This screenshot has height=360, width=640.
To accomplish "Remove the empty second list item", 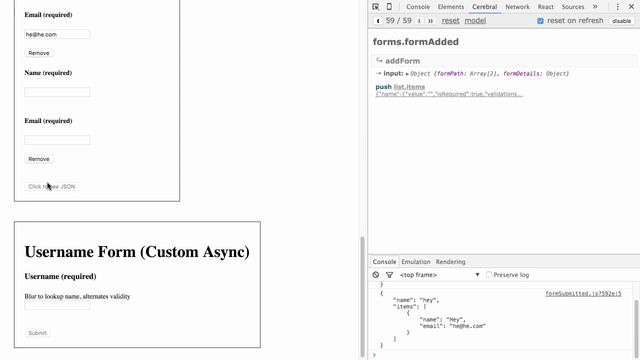I will pos(39,159).
